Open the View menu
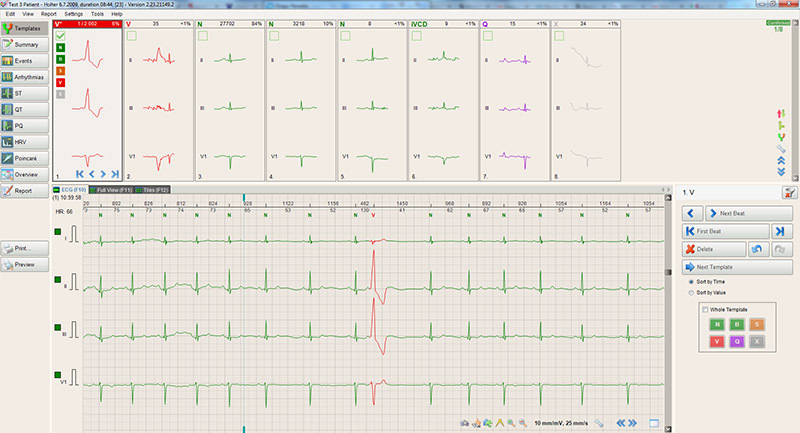 pos(28,14)
